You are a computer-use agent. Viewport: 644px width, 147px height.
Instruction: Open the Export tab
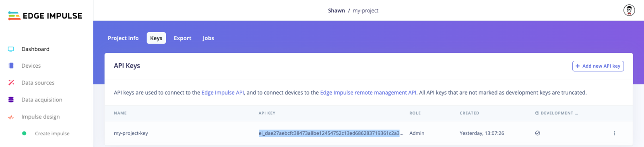coord(183,38)
